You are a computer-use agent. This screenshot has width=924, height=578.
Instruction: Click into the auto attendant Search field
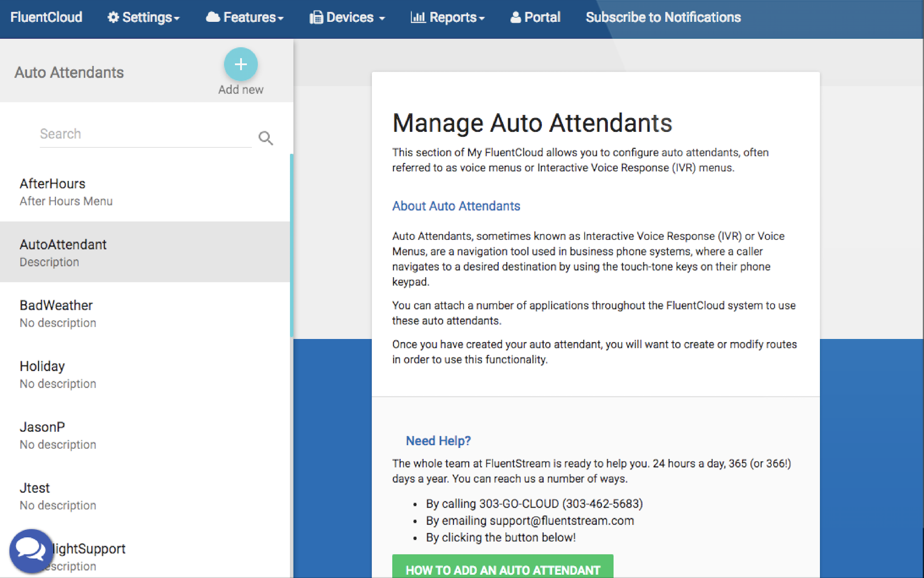pyautogui.click(x=145, y=134)
